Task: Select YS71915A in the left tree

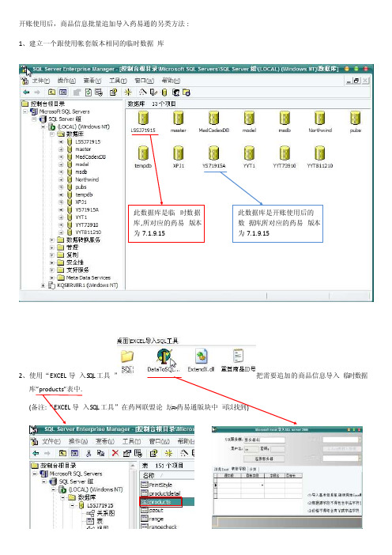Action: click(x=87, y=210)
